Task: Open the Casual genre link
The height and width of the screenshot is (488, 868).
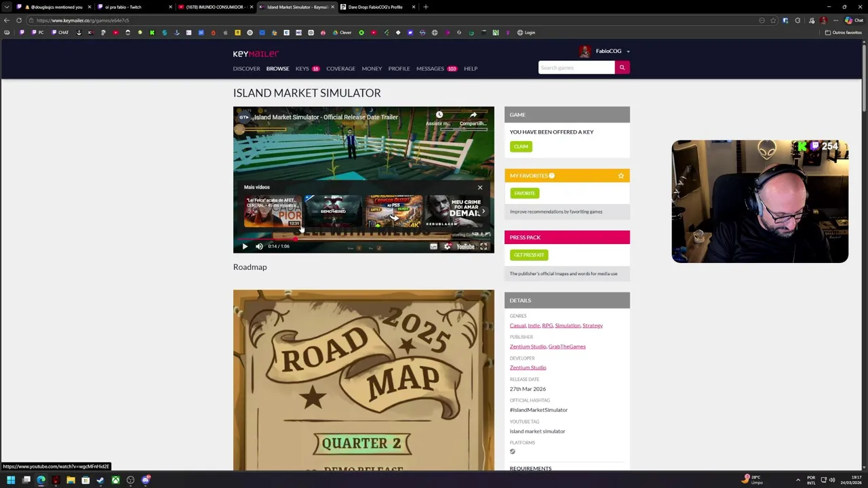Action: point(517,325)
